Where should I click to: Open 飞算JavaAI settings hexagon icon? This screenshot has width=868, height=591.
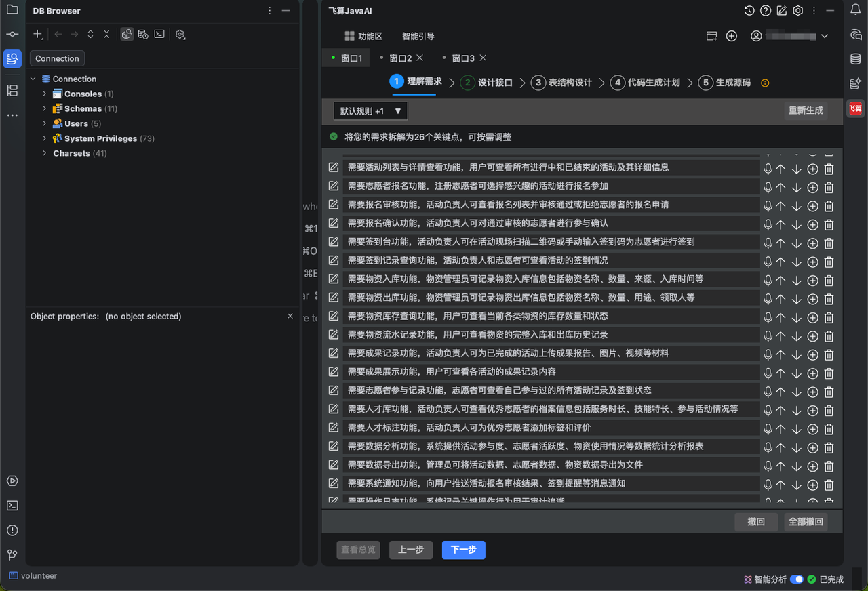[798, 11]
